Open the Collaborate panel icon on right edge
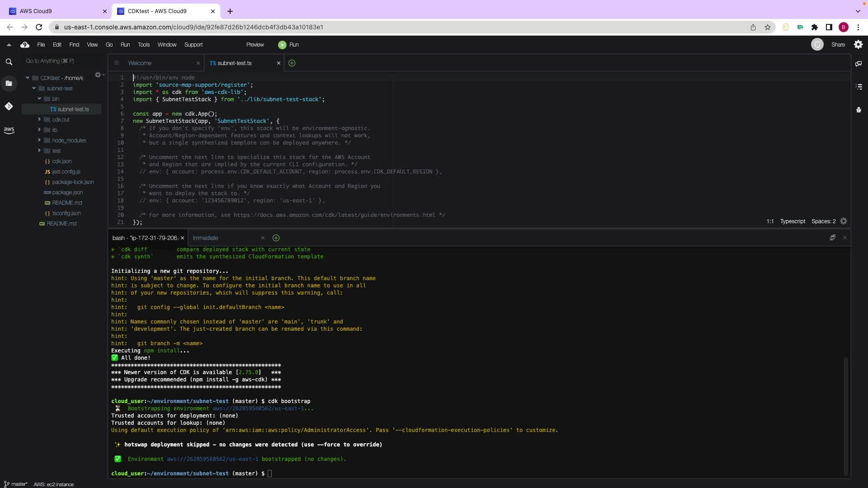The width and height of the screenshot is (868, 488). (859, 64)
